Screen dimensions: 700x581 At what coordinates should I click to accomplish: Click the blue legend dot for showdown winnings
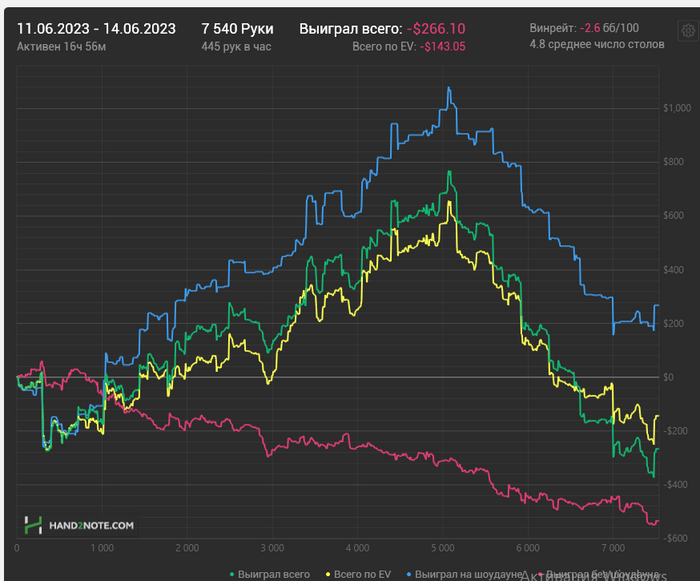(409, 575)
